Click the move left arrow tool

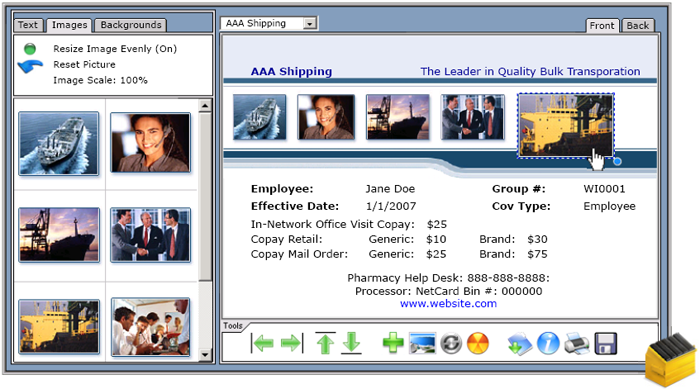point(262,343)
